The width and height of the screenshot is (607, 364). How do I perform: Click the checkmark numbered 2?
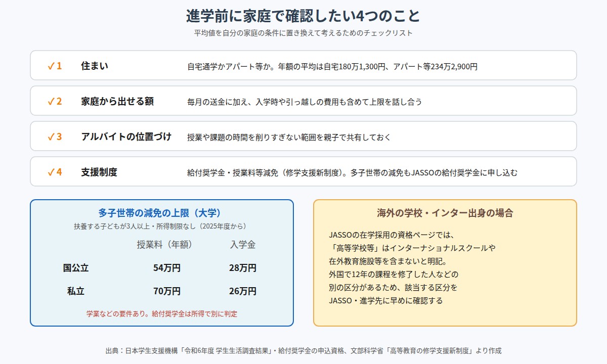[x=55, y=101]
